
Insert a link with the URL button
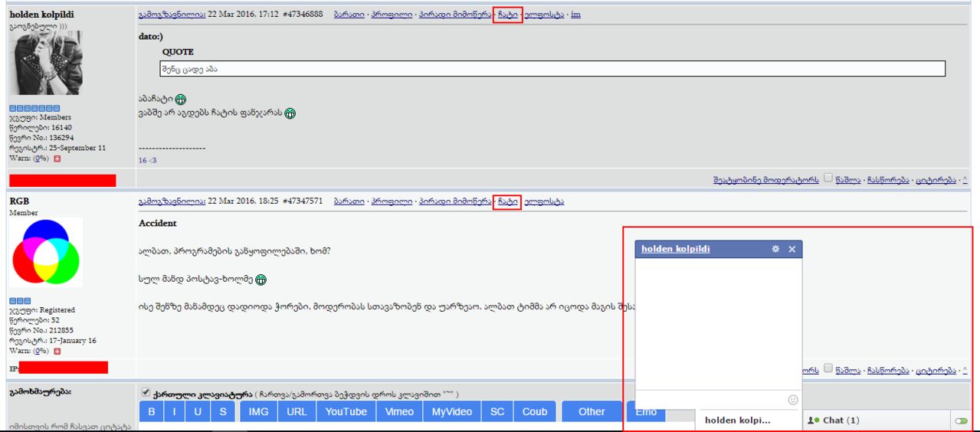pos(297,411)
